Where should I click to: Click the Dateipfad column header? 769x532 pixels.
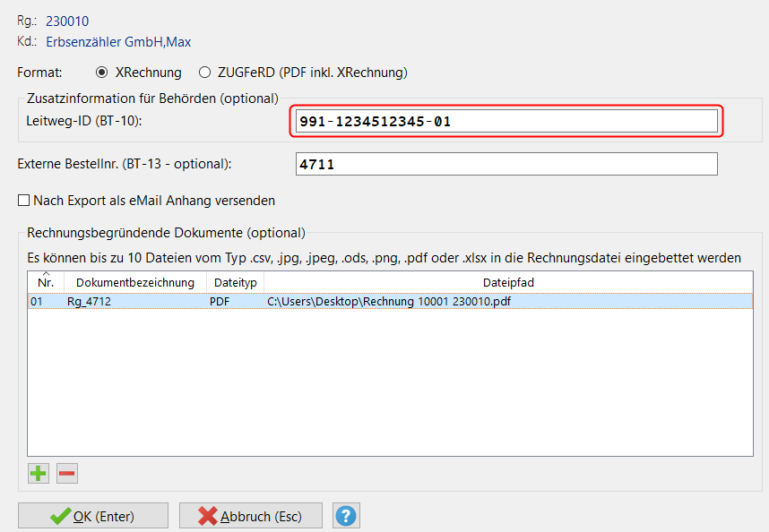(508, 282)
